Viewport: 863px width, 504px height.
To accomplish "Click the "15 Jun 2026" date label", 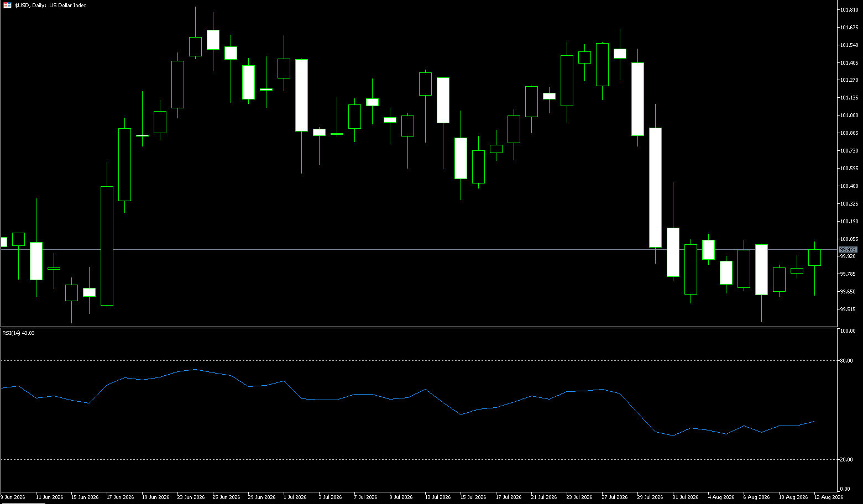I will click(85, 497).
